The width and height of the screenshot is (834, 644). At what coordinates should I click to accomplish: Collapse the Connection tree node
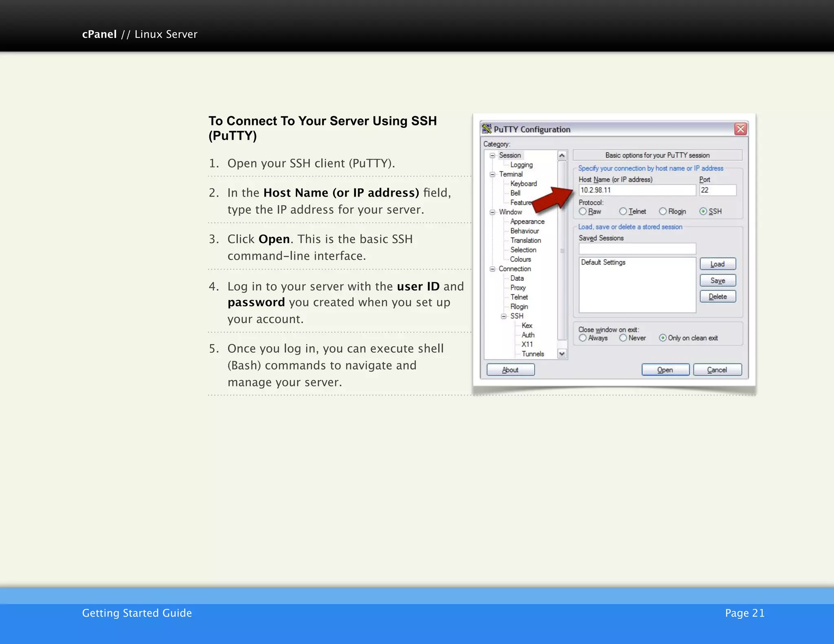coord(492,269)
